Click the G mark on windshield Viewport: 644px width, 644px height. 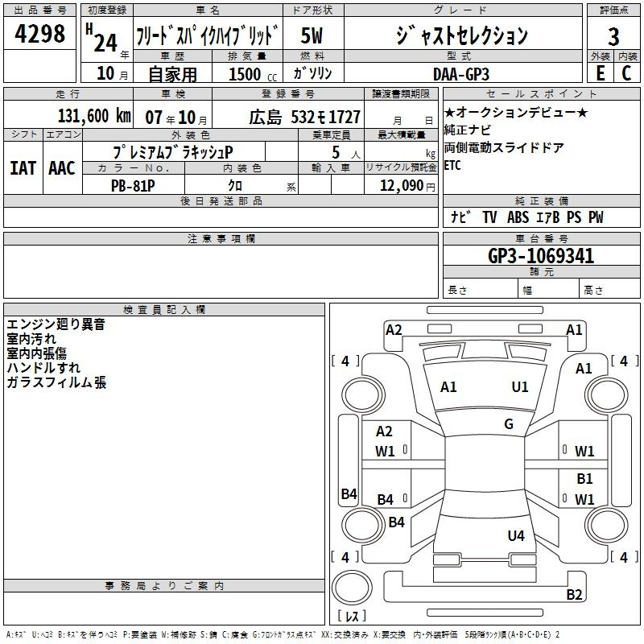pyautogui.click(x=509, y=424)
